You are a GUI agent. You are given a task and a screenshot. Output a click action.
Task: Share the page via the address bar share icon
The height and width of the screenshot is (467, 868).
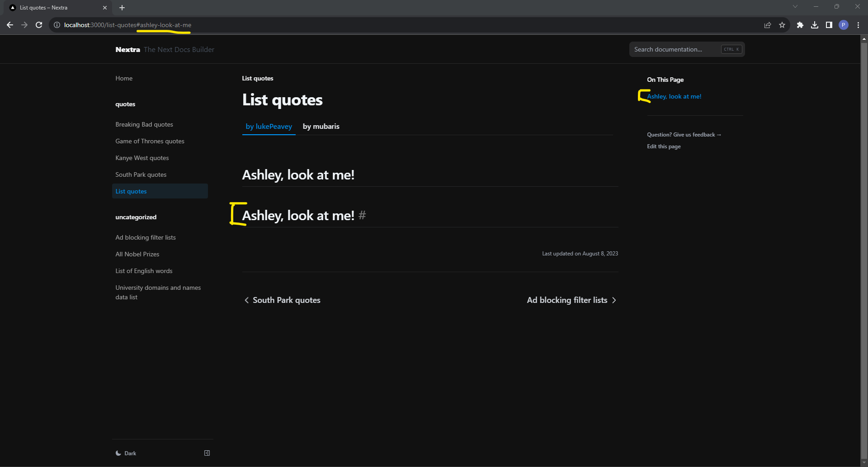(x=768, y=25)
